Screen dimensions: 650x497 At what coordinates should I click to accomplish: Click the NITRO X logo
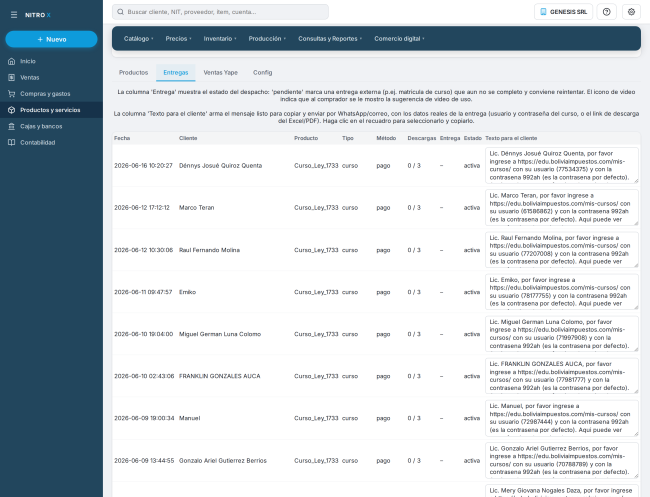(x=37, y=15)
